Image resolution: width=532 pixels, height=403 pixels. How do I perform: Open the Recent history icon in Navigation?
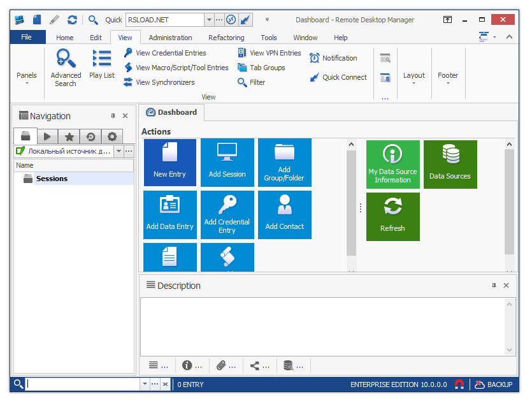[91, 136]
